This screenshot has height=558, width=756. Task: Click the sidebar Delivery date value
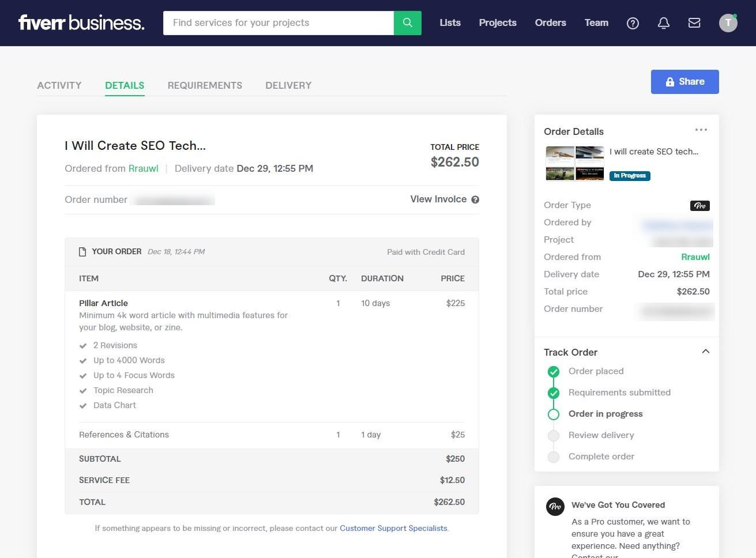[x=674, y=274]
